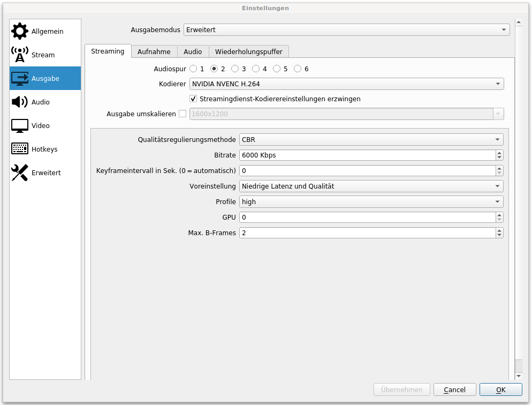Uncheck Streamingdienst-Kodierereinstellungen erzwingen
The width and height of the screenshot is (532, 405).
(x=194, y=99)
